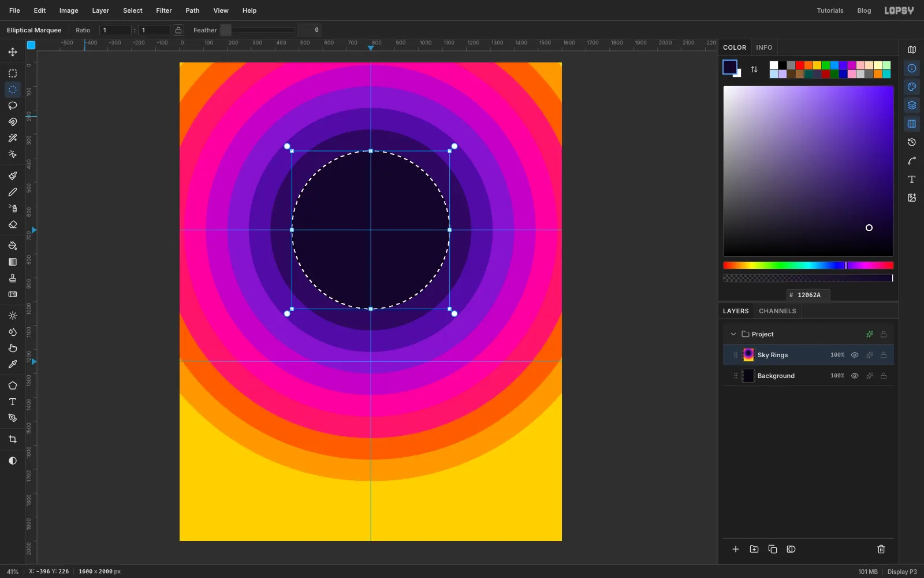
Task: Select the Pencil tool
Action: coord(13,192)
